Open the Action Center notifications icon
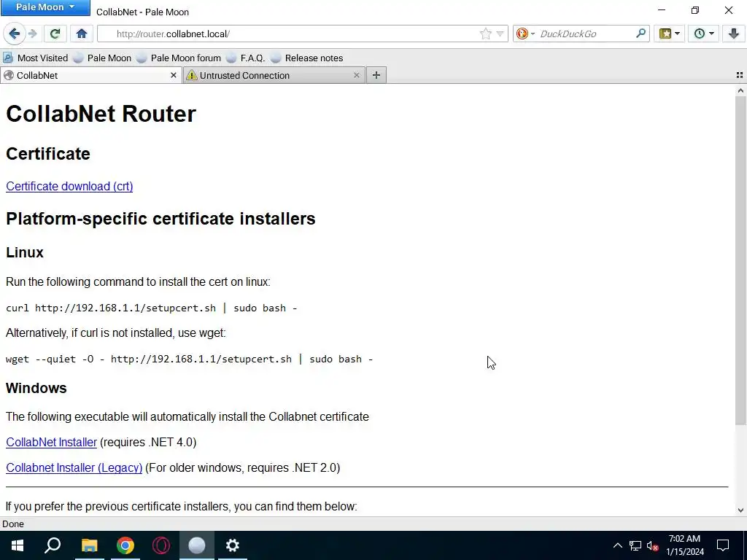Screen dimensions: 747x560 pos(723,545)
